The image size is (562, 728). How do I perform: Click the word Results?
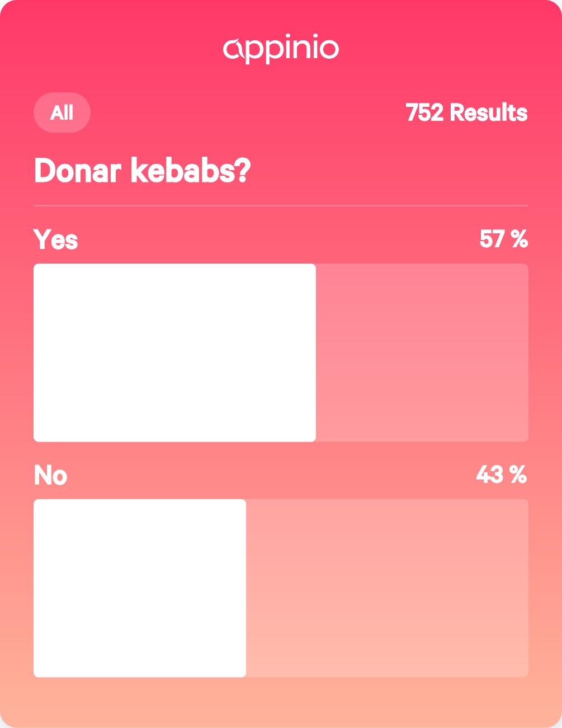(x=489, y=112)
